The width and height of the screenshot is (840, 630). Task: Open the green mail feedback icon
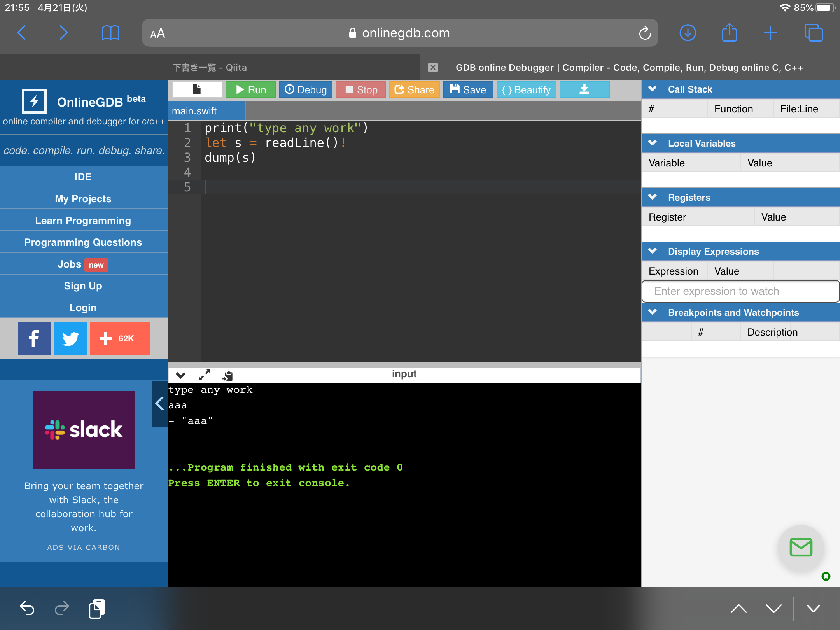(x=801, y=548)
